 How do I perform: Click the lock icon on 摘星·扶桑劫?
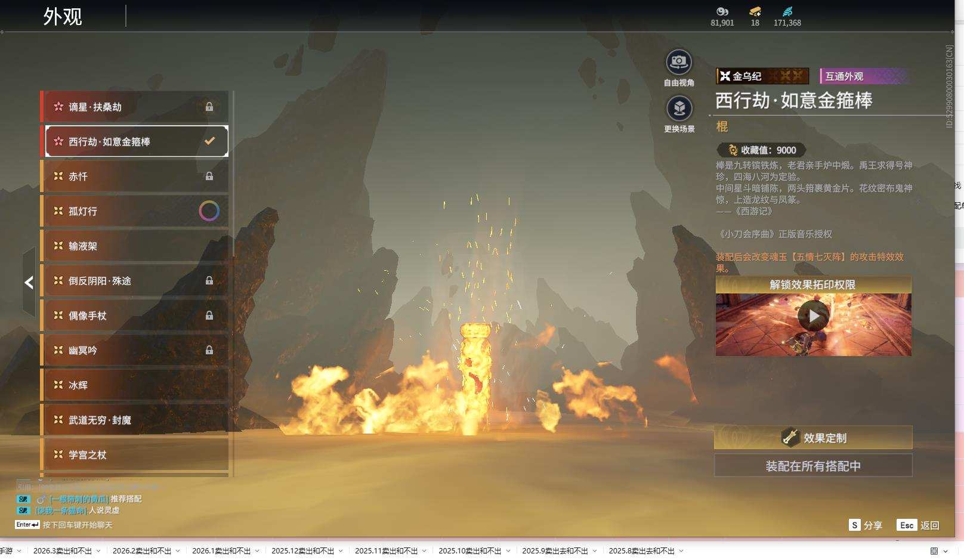click(209, 107)
